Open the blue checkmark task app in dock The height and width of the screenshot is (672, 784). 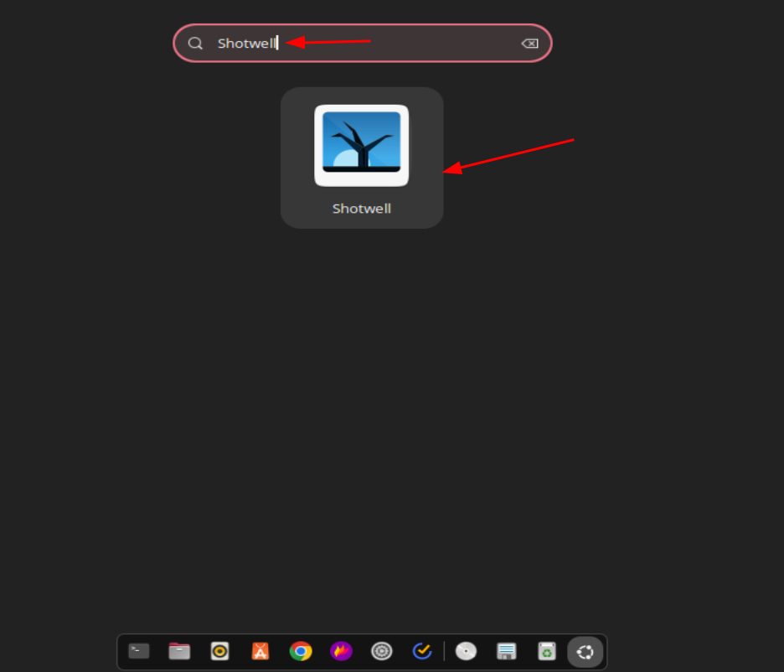tap(422, 652)
